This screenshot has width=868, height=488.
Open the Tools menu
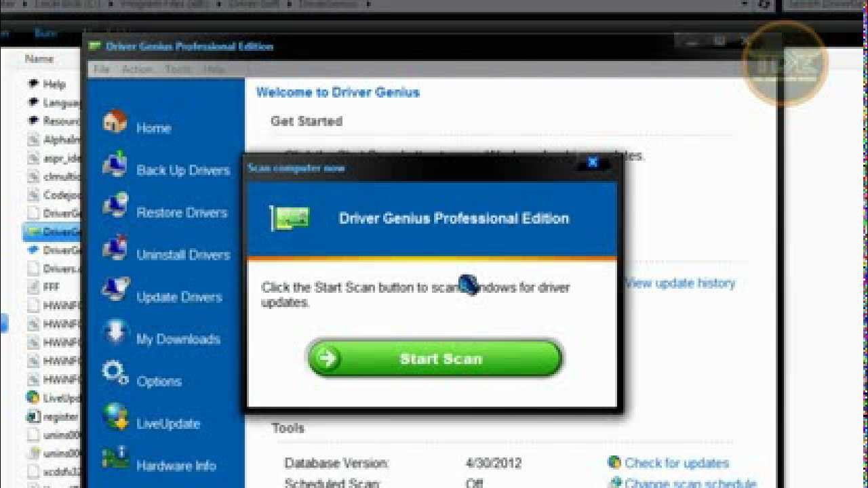[178, 69]
